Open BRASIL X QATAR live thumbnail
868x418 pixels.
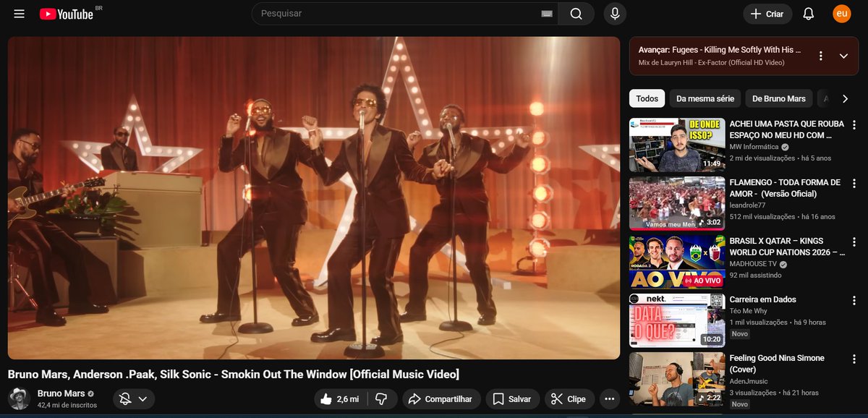[x=677, y=262]
